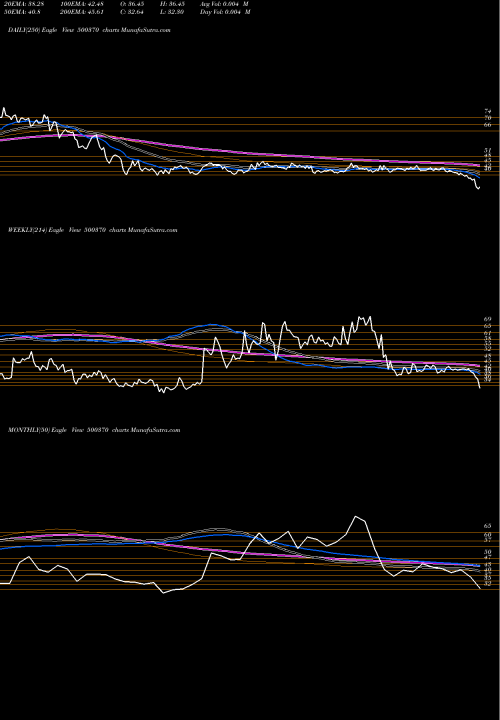Select the 100EMA value readout
Viewport: 500px width, 720px height.
click(81, 4)
